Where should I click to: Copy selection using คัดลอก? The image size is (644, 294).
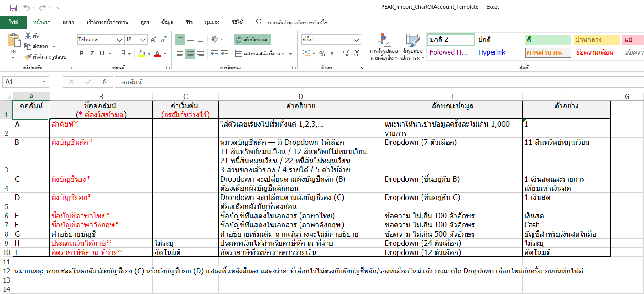[x=37, y=46]
